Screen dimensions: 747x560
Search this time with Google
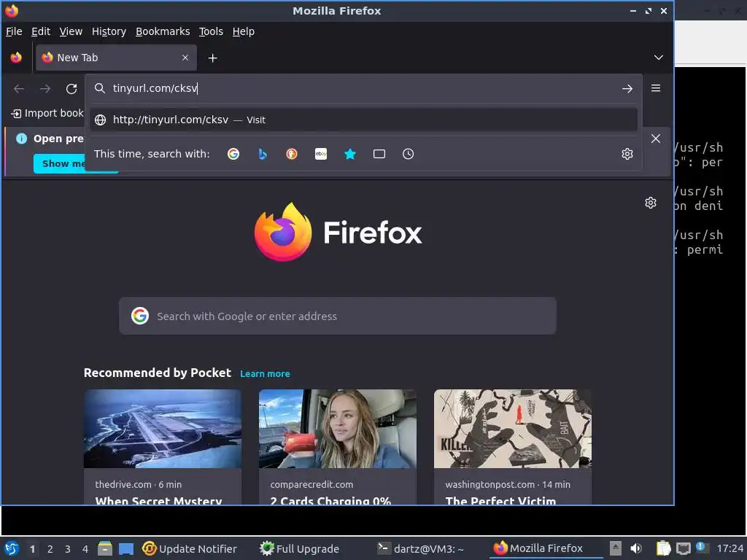tap(233, 154)
